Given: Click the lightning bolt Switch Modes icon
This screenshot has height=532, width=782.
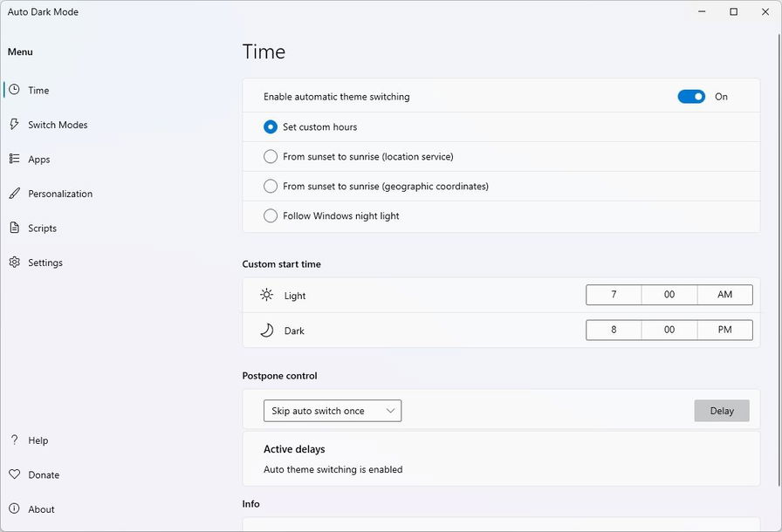Looking at the screenshot, I should coord(14,125).
